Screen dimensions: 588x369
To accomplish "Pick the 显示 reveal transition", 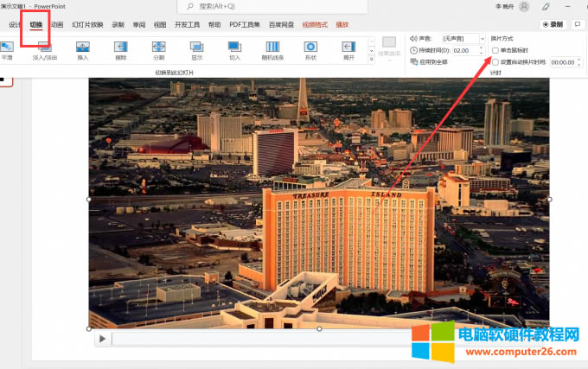I will click(196, 48).
